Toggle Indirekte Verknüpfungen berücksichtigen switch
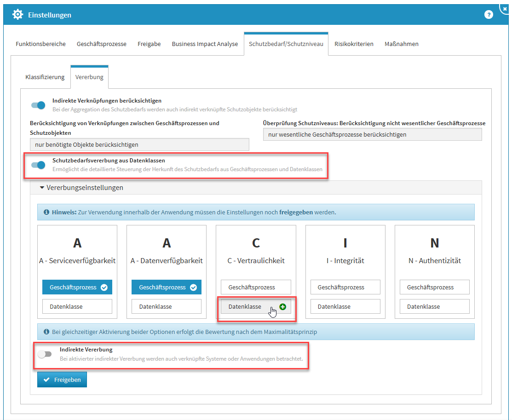512x420 pixels. [39, 105]
